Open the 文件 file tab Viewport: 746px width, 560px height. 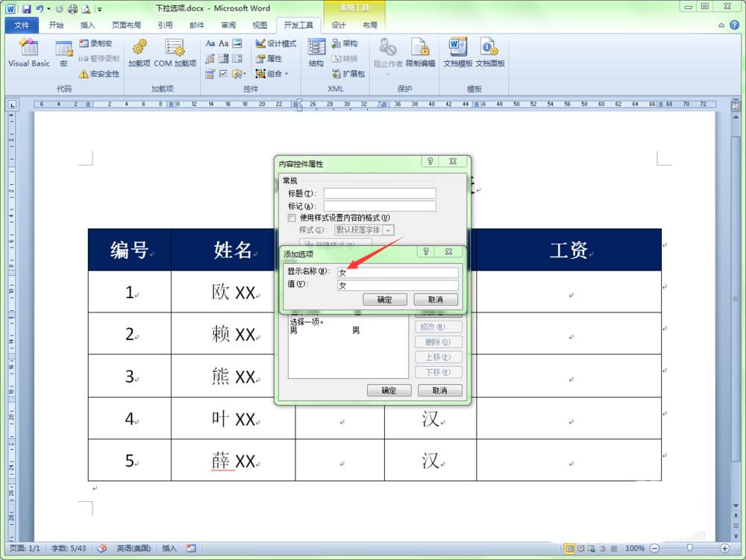pyautogui.click(x=22, y=25)
